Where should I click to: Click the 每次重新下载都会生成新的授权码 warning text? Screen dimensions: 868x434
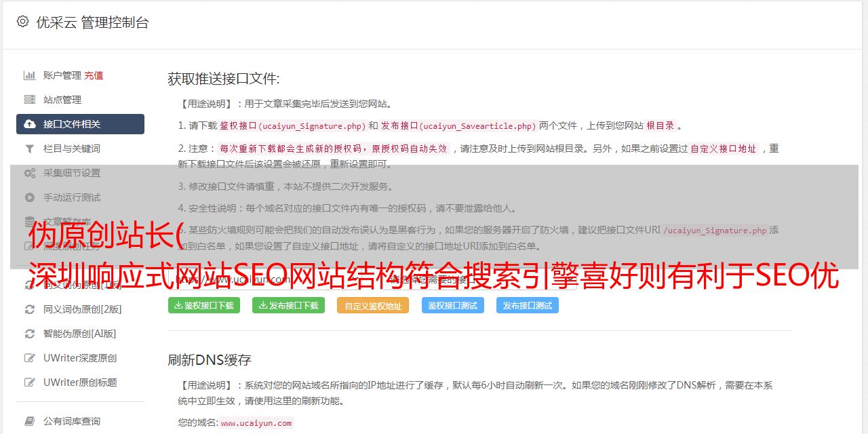334,149
